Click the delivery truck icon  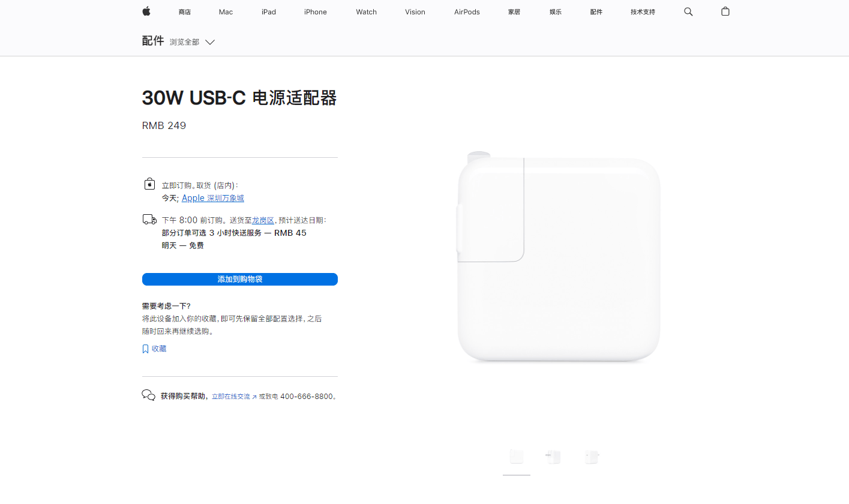coord(149,220)
